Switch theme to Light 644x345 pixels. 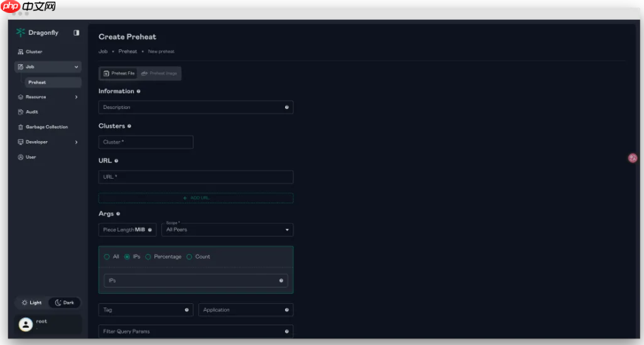click(x=32, y=303)
